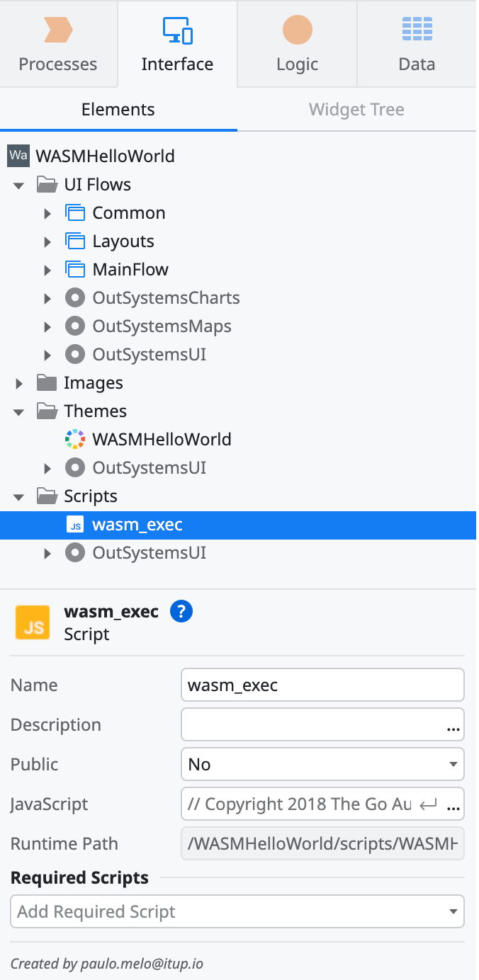The width and height of the screenshot is (479, 980).
Task: Click the wasm_exec JS file icon in the tree
Action: point(75,525)
